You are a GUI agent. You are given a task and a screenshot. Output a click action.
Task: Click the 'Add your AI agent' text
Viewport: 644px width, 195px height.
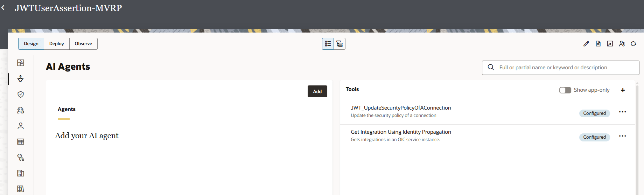coord(86,136)
